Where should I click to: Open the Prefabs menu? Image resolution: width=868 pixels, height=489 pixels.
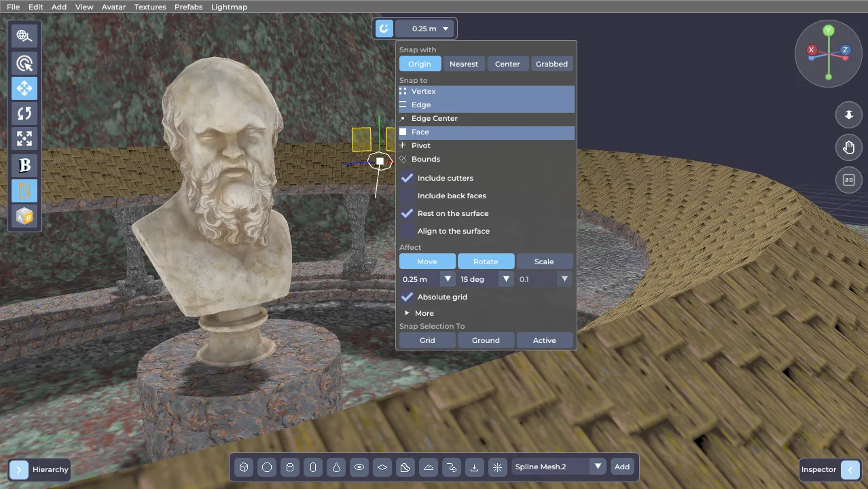(x=189, y=7)
